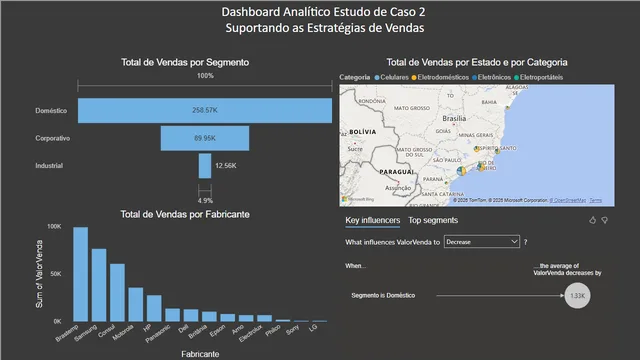This screenshot has width=640, height=360.
Task: Click the 'Corporativo' segment label
Action: click(52, 138)
